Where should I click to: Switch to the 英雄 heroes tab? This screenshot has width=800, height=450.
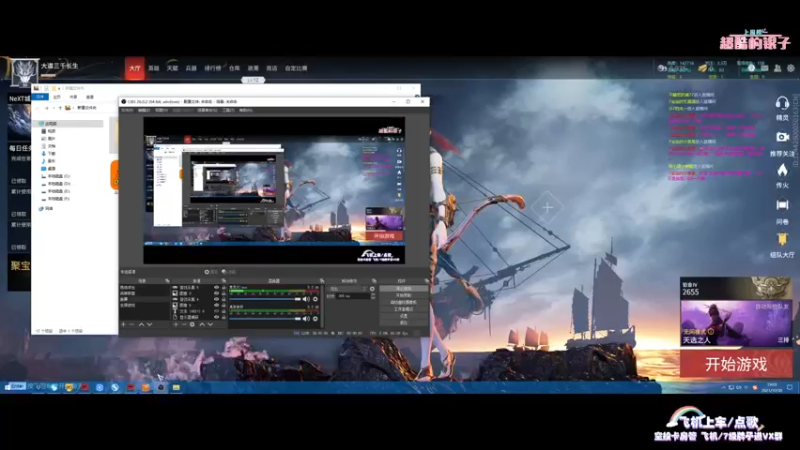[154, 68]
